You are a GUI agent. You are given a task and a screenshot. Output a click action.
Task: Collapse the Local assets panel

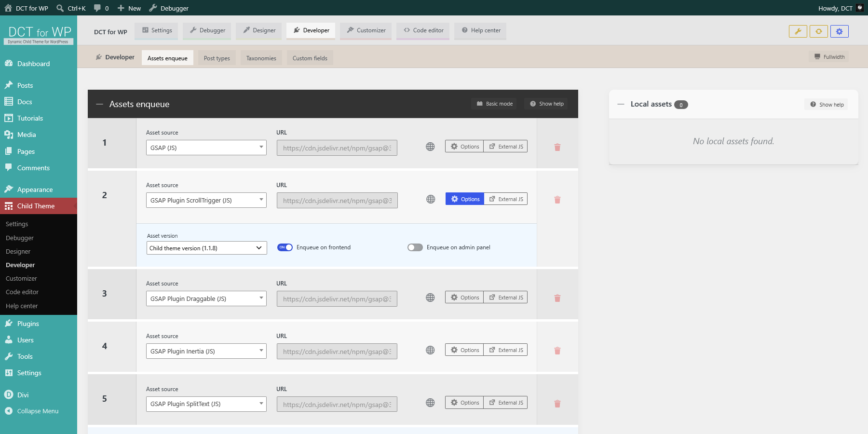(621, 104)
